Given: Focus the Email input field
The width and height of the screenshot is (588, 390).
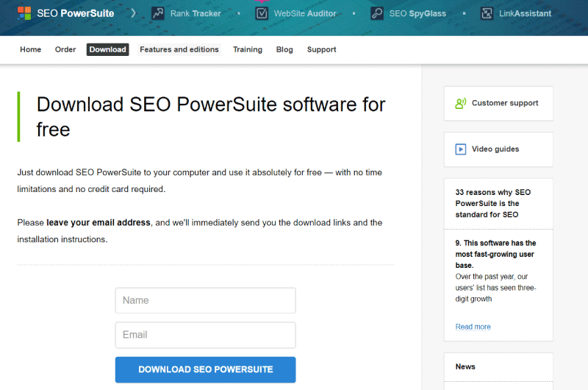Looking at the screenshot, I should coord(206,335).
